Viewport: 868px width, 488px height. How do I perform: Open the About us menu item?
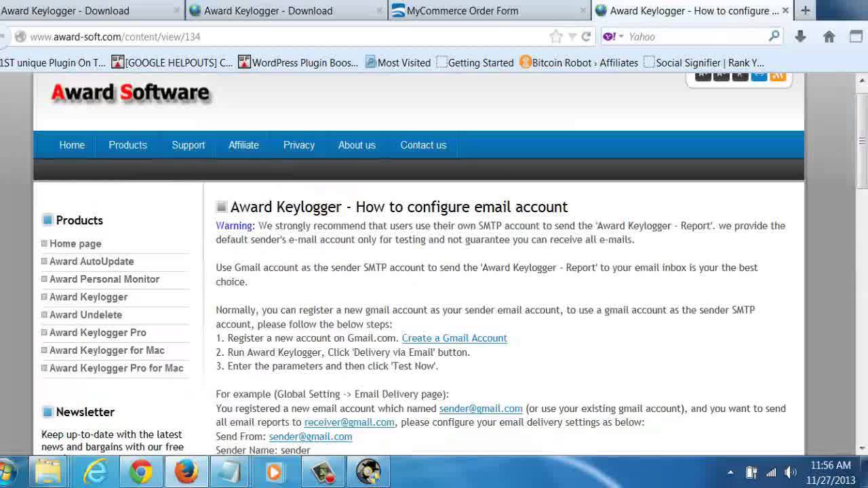point(357,145)
